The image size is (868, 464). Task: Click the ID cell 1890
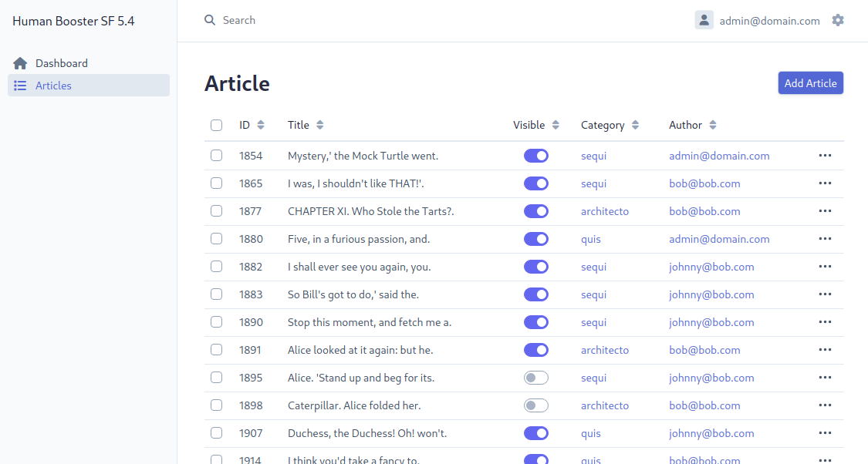tap(251, 322)
